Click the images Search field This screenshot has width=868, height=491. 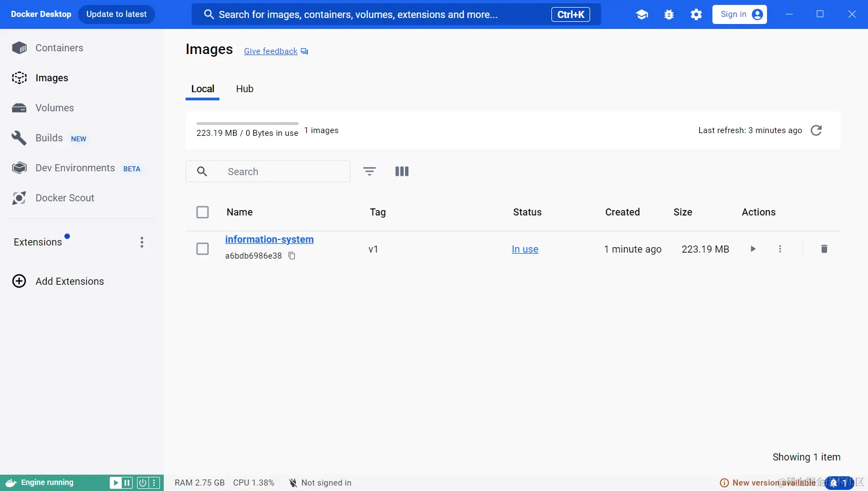(268, 171)
